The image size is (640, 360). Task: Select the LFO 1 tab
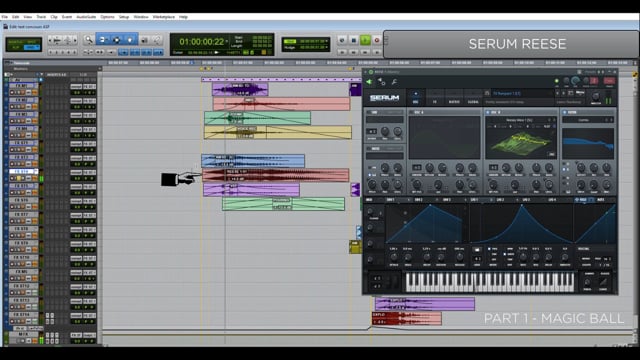click(x=475, y=200)
